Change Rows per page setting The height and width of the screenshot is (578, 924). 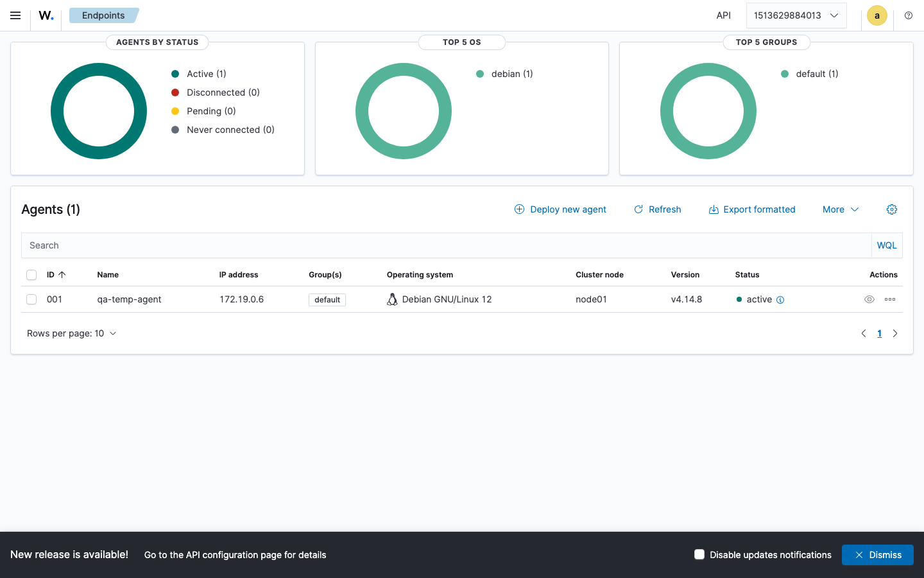tap(72, 333)
